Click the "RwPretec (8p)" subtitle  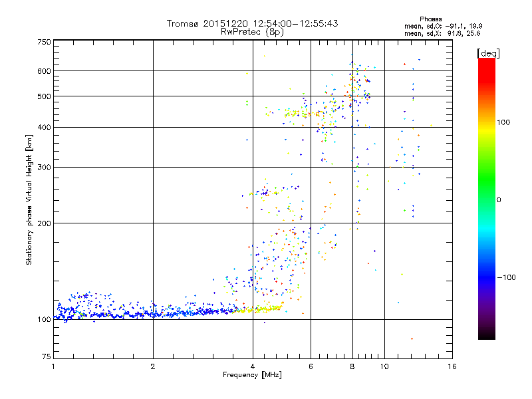point(252,32)
